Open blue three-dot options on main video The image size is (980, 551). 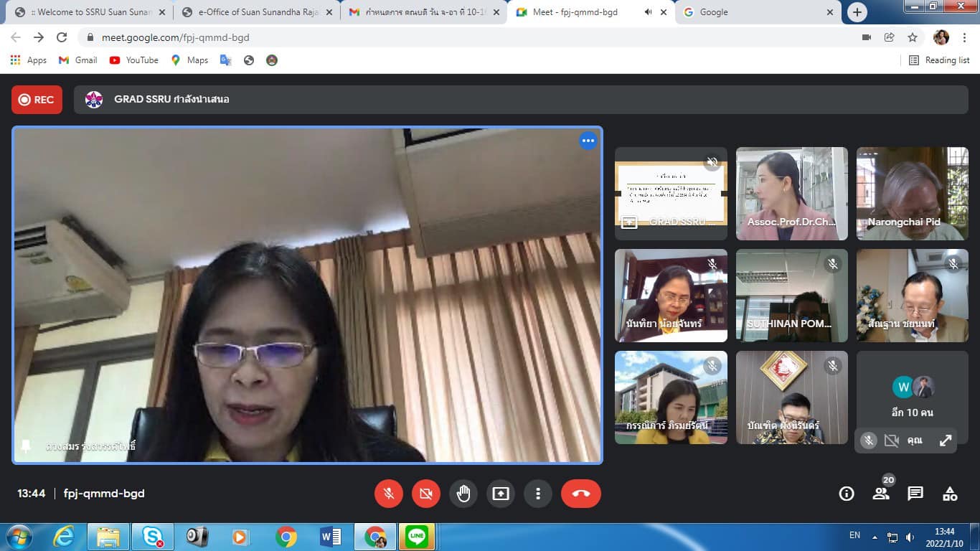588,141
